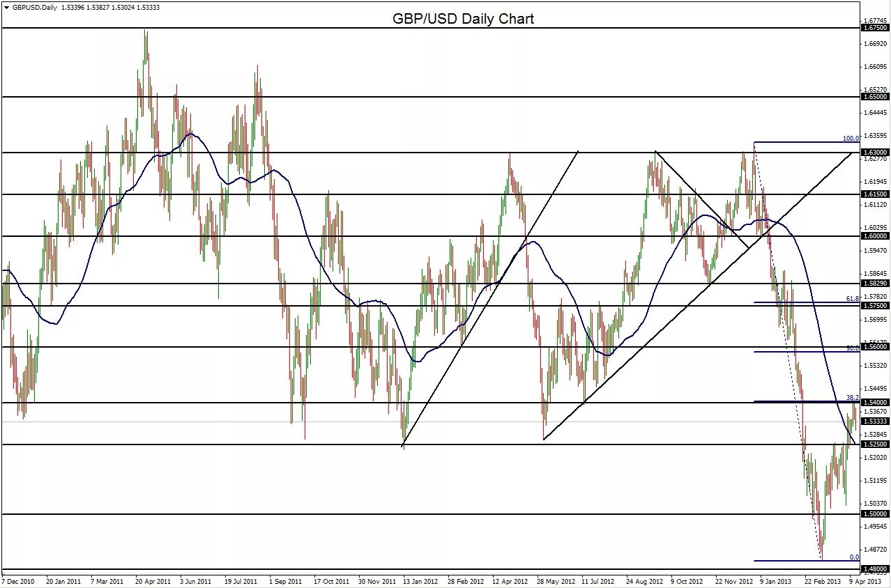The image size is (891, 588).
Task: Click the 7 Mar 2011 date label
Action: coord(107,580)
